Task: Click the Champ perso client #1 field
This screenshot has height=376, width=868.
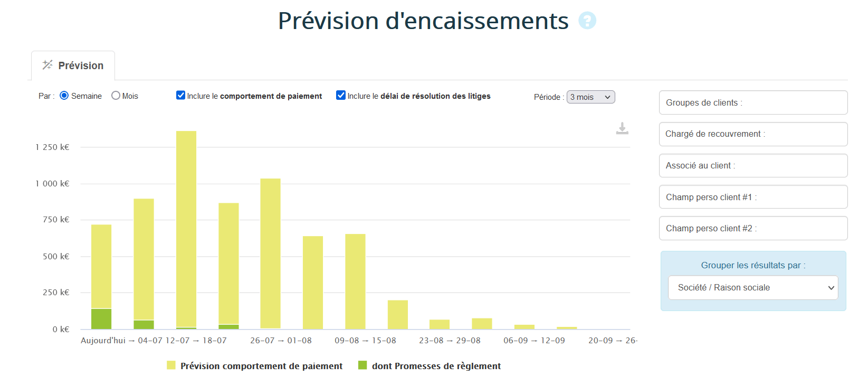Action: tap(752, 197)
